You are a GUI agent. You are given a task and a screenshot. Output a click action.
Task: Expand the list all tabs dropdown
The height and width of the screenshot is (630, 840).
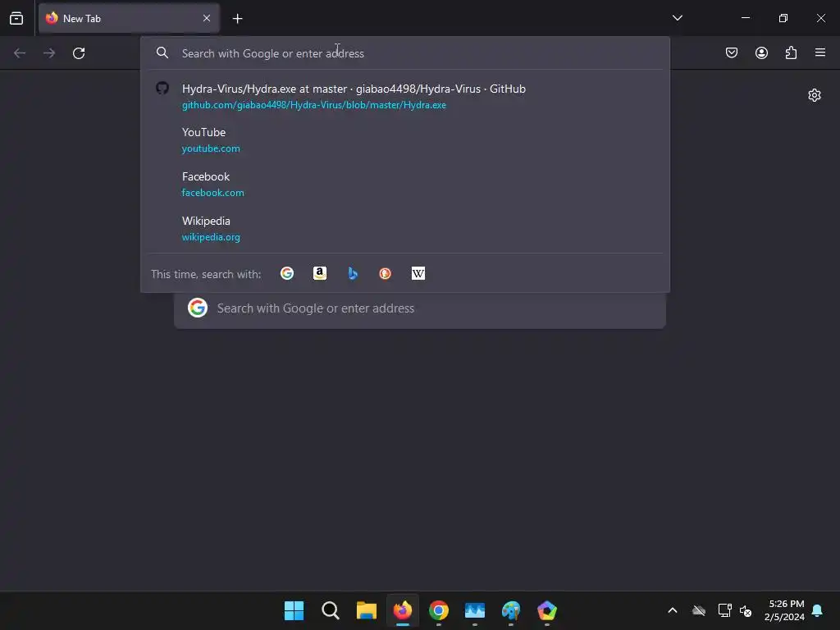coord(677,18)
